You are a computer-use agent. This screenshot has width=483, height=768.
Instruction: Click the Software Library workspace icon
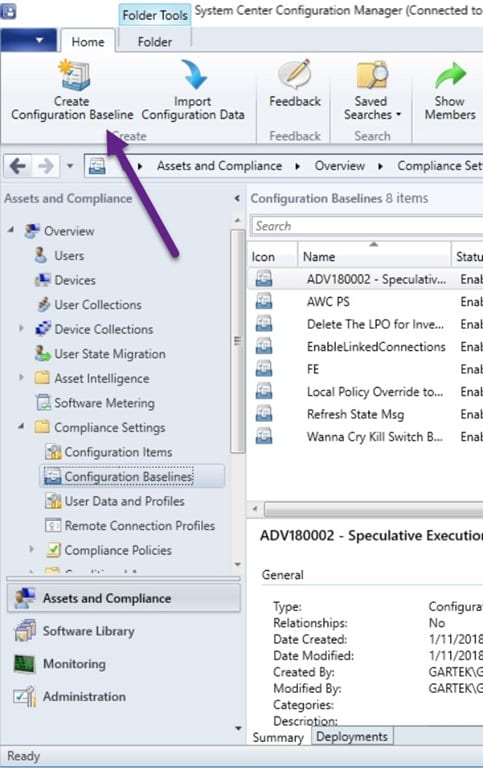pos(25,631)
